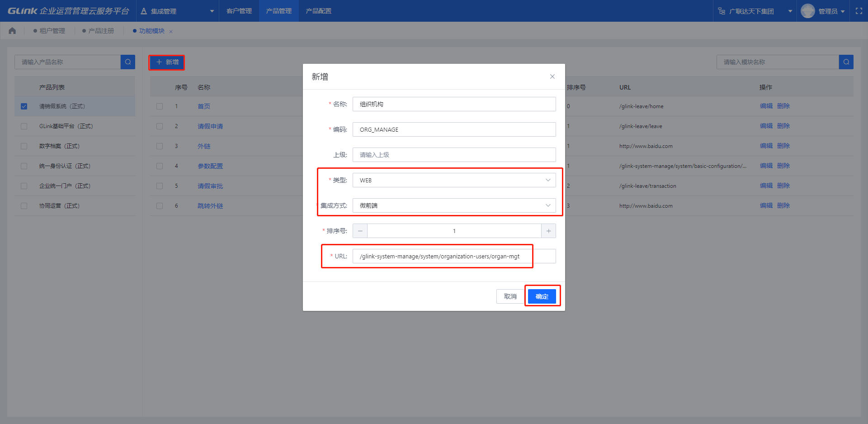
Task: Click 删除 for the 首页 row
Action: (783, 106)
